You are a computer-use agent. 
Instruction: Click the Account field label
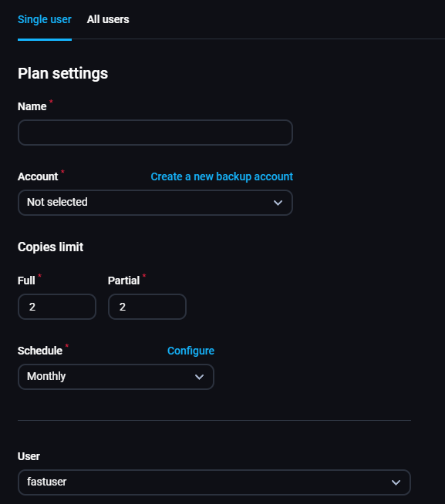(38, 176)
